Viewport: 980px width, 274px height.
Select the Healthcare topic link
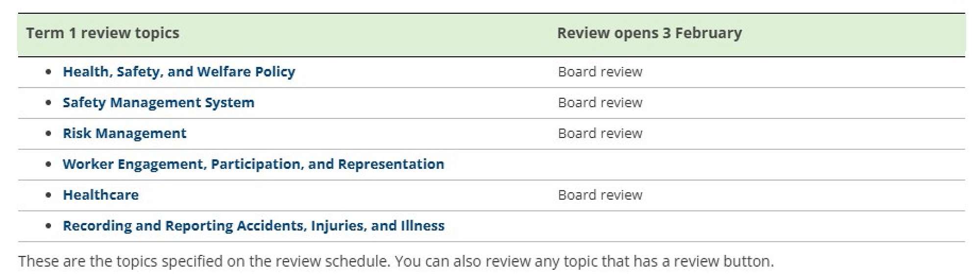(100, 195)
